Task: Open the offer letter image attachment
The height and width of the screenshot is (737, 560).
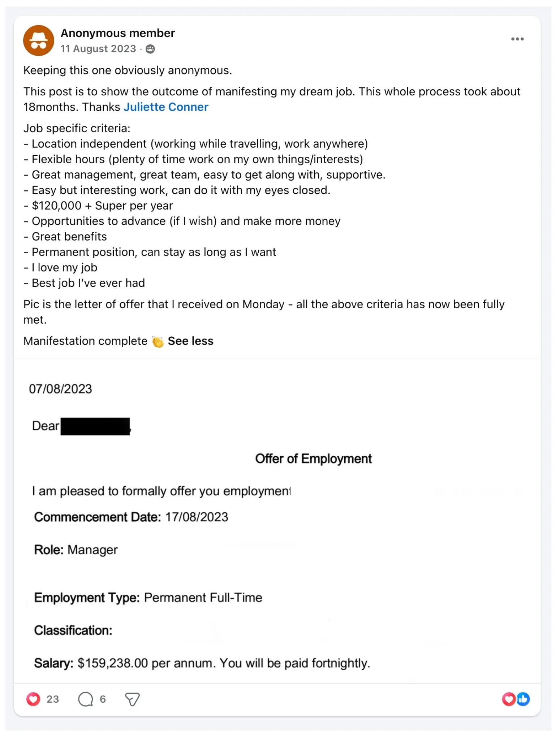Action: [x=277, y=521]
